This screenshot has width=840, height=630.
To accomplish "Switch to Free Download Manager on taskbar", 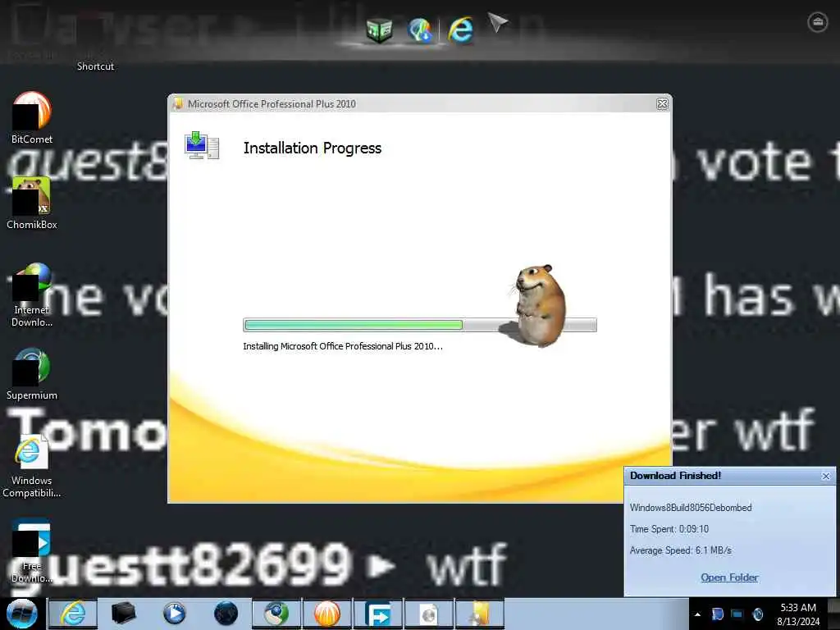I will click(378, 614).
